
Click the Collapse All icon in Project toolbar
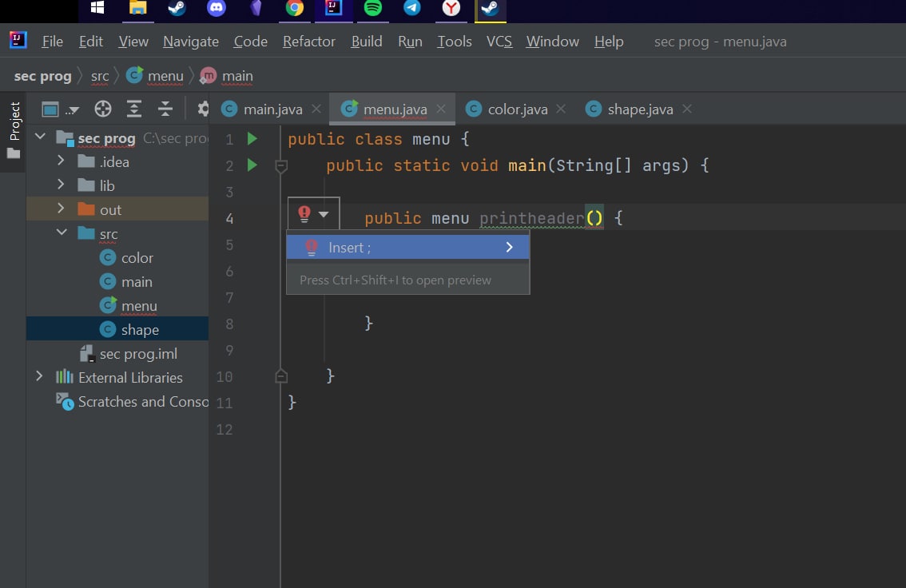click(165, 109)
